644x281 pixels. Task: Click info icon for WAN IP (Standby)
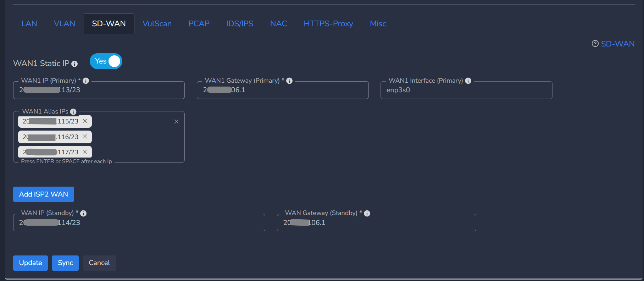pyautogui.click(x=83, y=213)
